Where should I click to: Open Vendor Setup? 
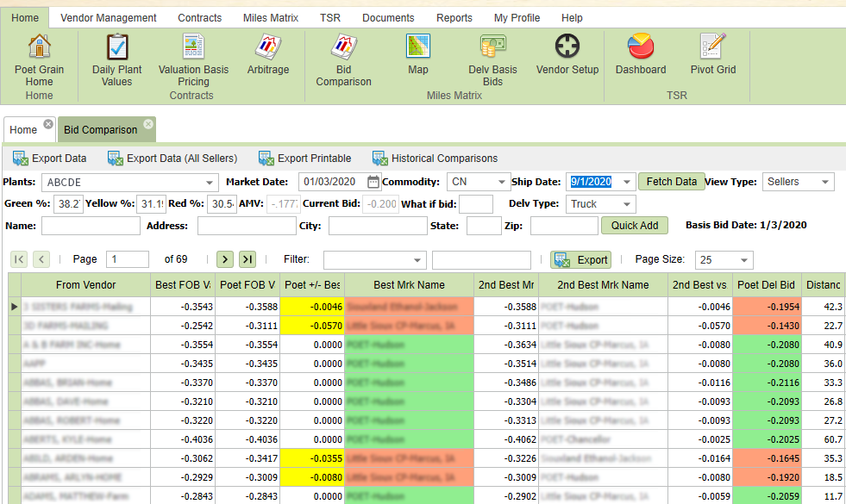[x=567, y=54]
